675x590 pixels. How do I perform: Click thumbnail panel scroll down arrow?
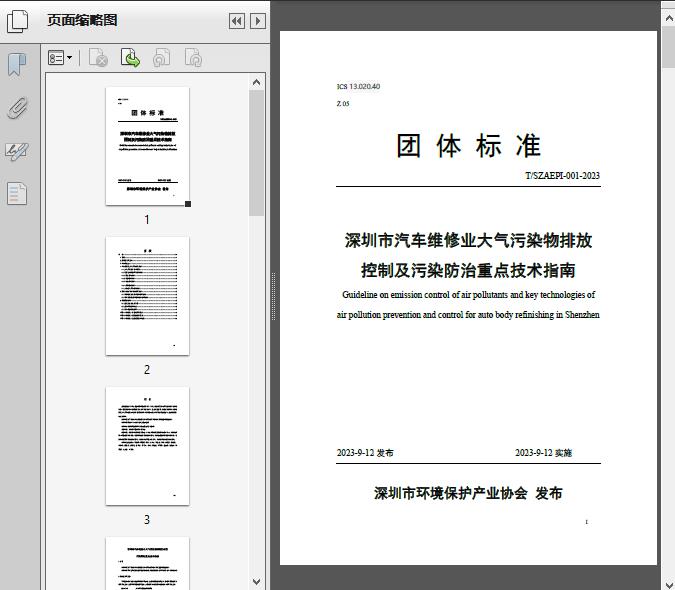(x=257, y=582)
